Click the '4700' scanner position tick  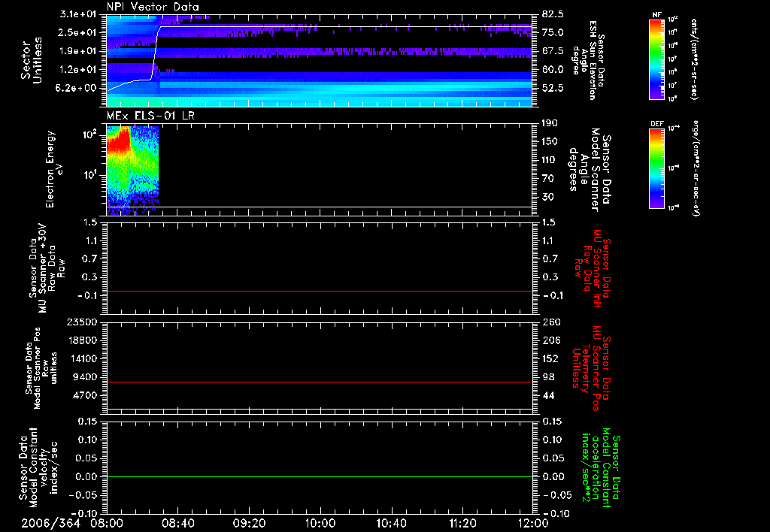coord(86,395)
